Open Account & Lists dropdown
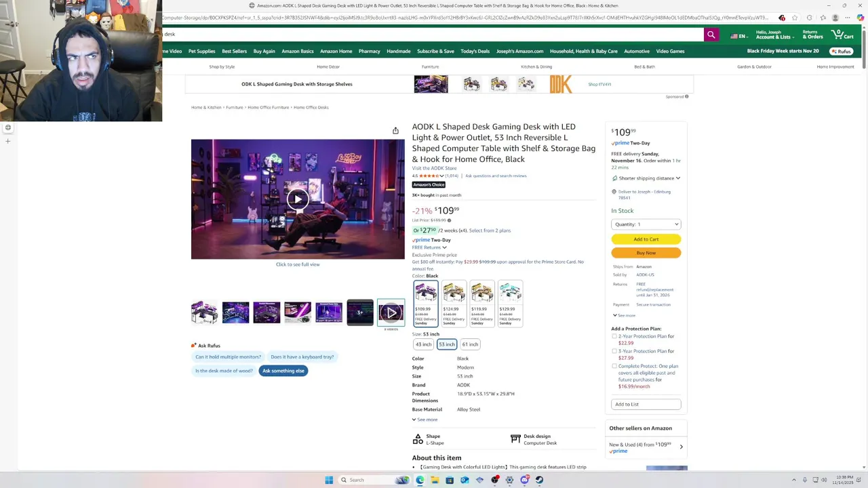The width and height of the screenshot is (868, 488). coord(774,35)
